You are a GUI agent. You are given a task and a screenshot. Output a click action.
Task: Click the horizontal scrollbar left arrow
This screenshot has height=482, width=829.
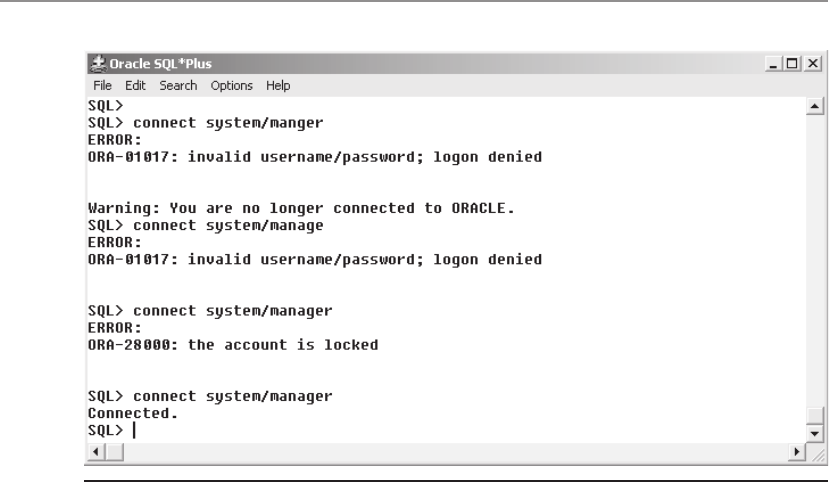96,452
